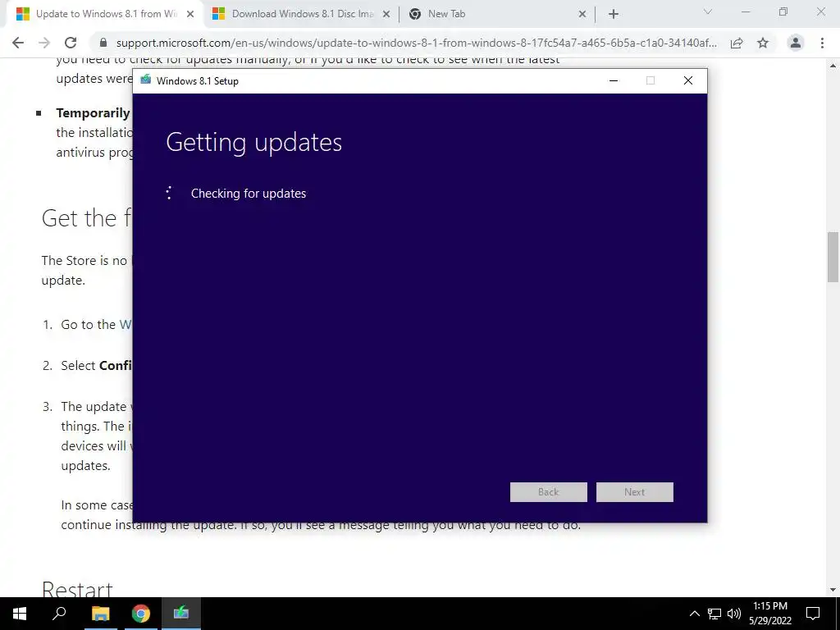Open the notification center icon
840x630 pixels.
click(x=813, y=614)
